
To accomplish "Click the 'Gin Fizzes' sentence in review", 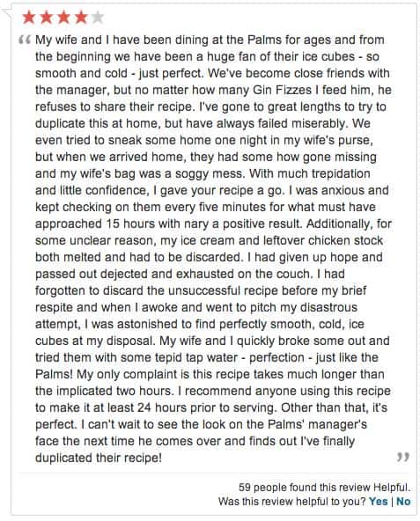I will click(213, 90).
